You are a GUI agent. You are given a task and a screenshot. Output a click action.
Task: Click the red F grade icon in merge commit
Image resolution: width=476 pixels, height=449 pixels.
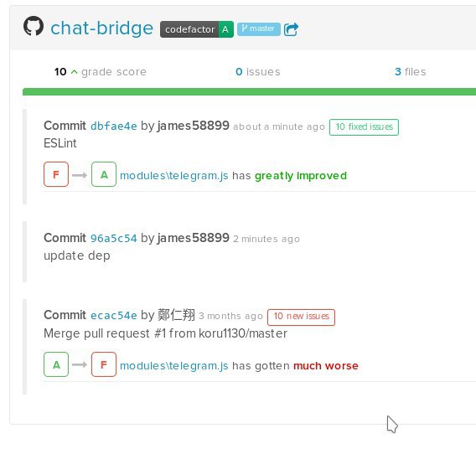pos(104,364)
